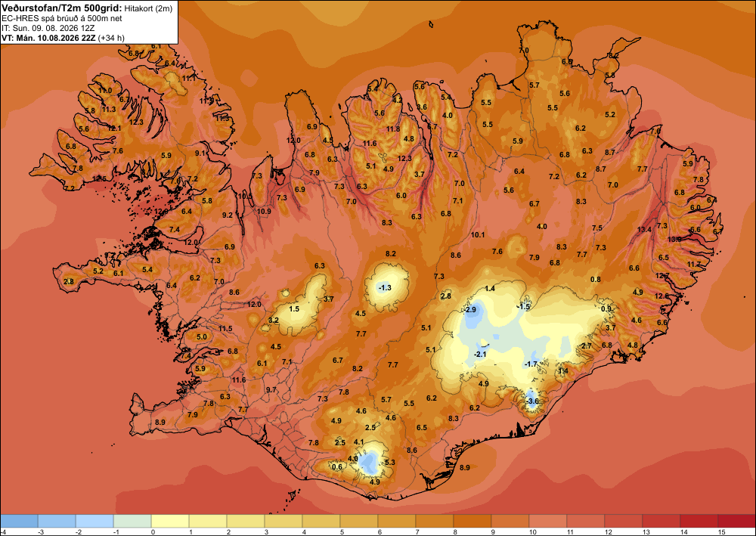756x536 pixels.
Task: Select the legend label '0'
Action: click(151, 531)
